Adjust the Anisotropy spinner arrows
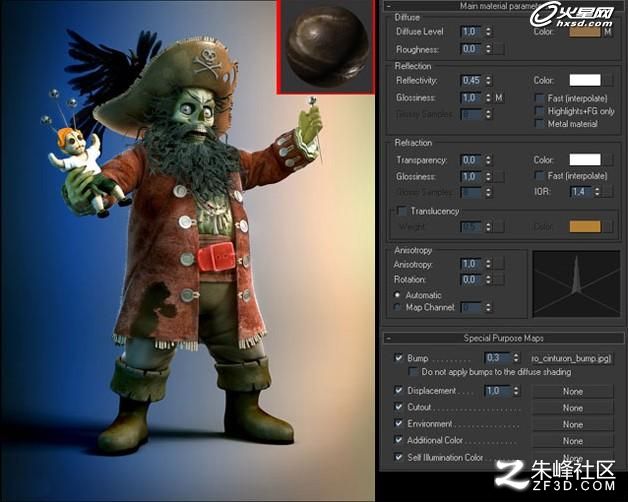The image size is (628, 502). 488,264
